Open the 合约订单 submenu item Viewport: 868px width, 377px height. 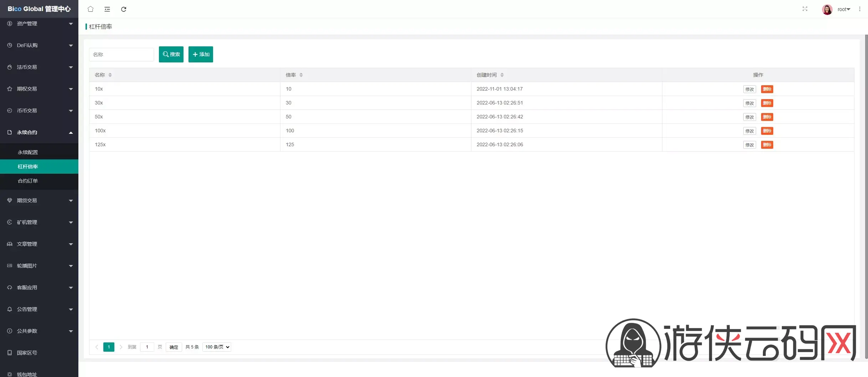(28, 181)
